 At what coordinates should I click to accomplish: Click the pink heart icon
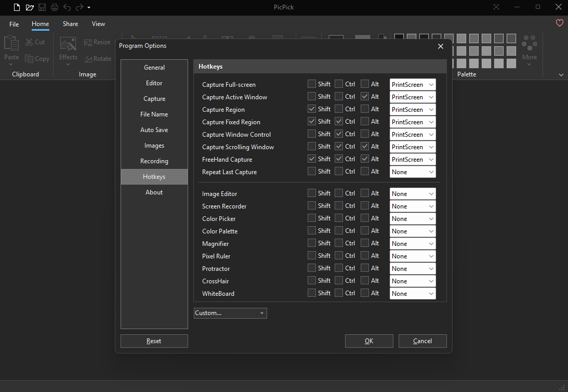559,23
